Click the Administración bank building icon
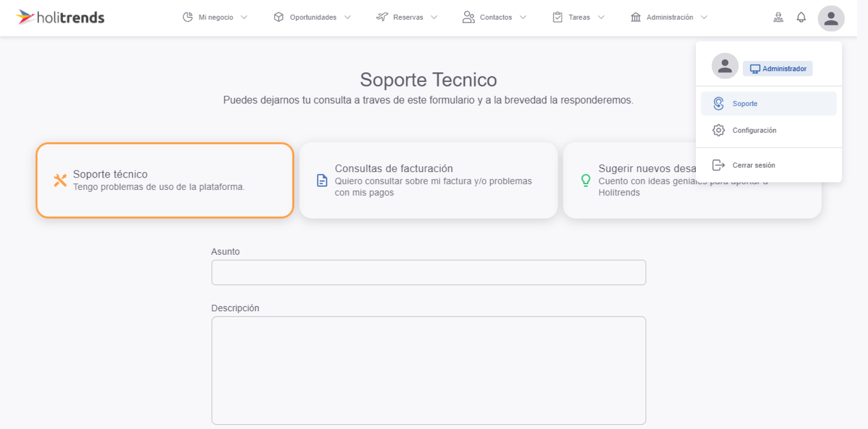Viewport: 868px width, 429px height. tap(636, 17)
